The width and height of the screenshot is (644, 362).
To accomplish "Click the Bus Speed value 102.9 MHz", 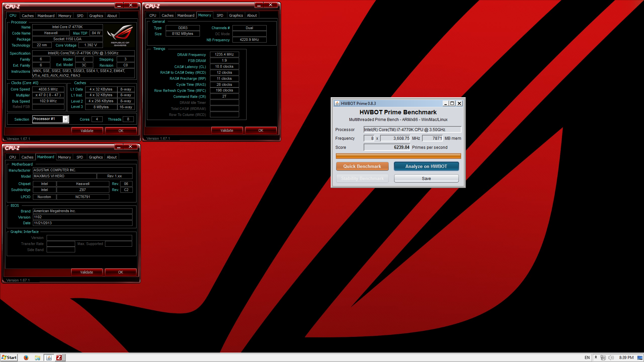I will (48, 101).
